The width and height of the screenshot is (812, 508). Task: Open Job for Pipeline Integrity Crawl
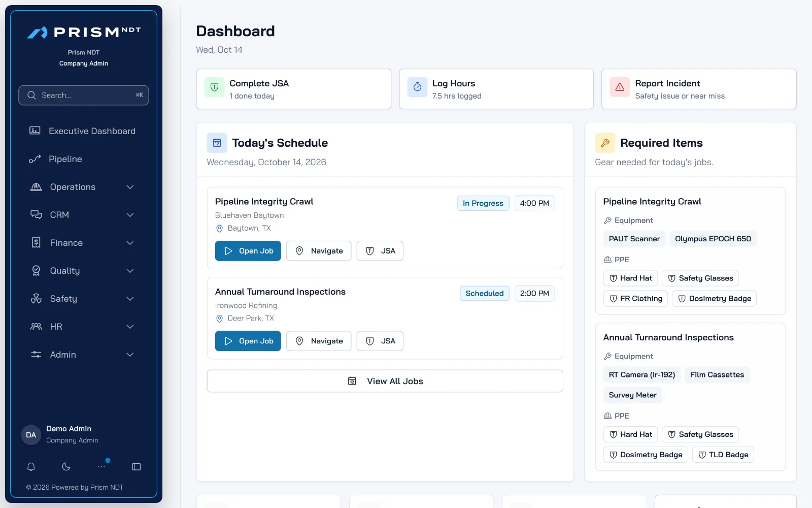(x=248, y=251)
